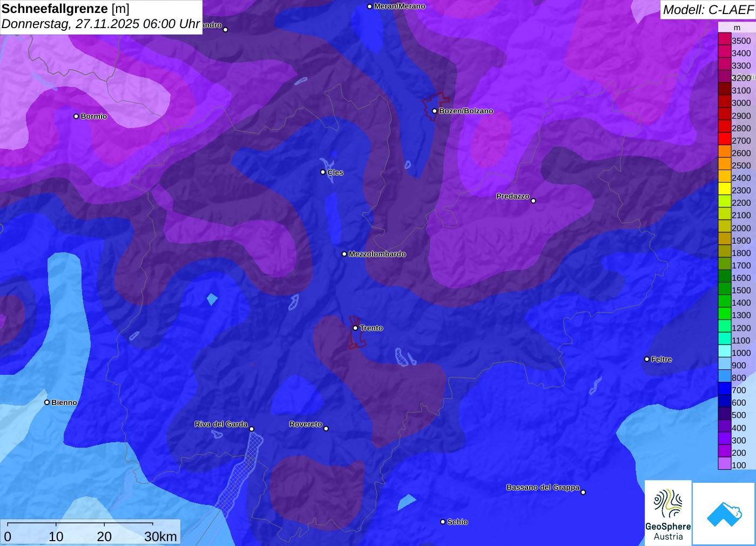This screenshot has width=756, height=546.
Task: Click the 'Predazzo' label text
Action: pyautogui.click(x=513, y=197)
